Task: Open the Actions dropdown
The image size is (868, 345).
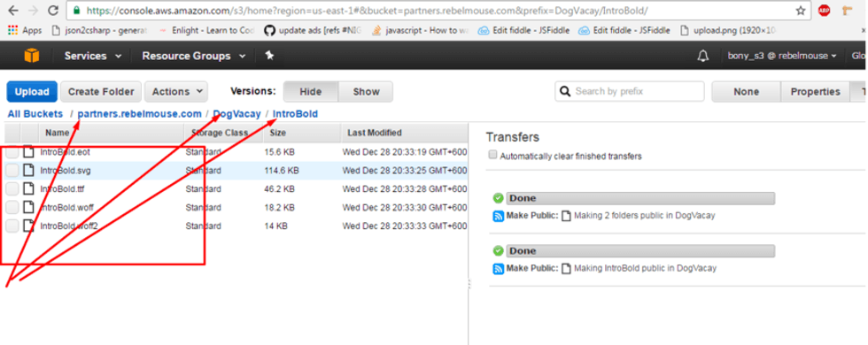Action: [176, 92]
